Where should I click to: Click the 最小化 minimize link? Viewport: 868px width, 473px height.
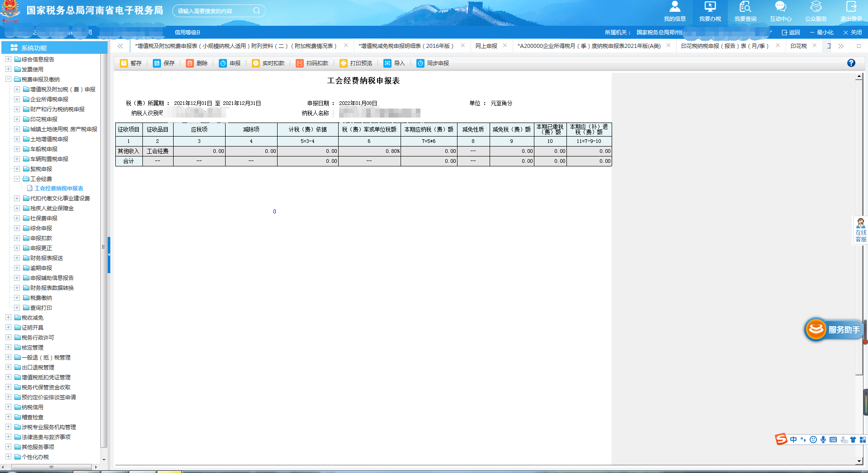pos(821,33)
